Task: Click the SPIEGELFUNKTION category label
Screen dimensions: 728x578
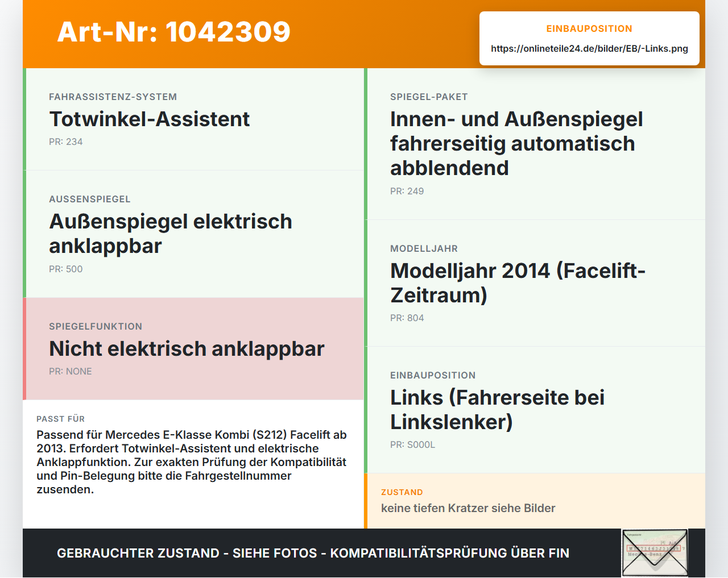Action: [x=96, y=326]
